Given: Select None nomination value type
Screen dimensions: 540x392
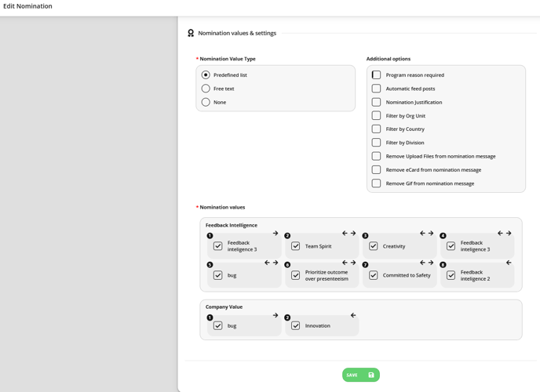Looking at the screenshot, I should coord(206,102).
